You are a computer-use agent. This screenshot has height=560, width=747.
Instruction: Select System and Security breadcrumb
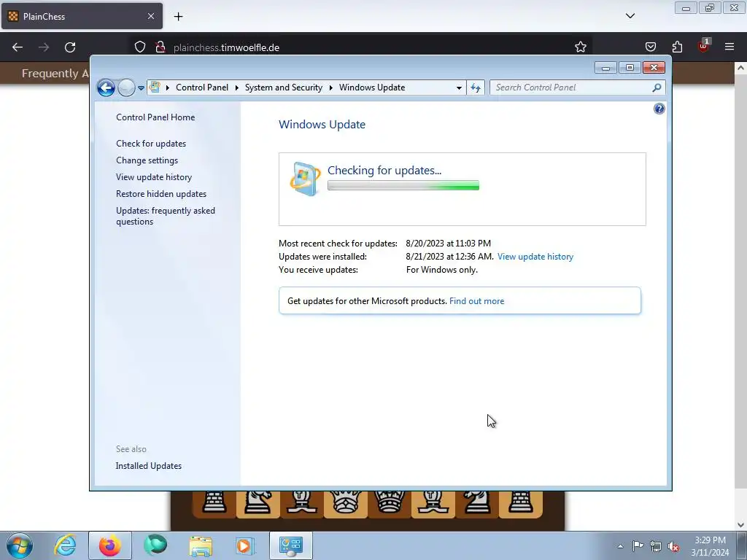pyautogui.click(x=284, y=87)
